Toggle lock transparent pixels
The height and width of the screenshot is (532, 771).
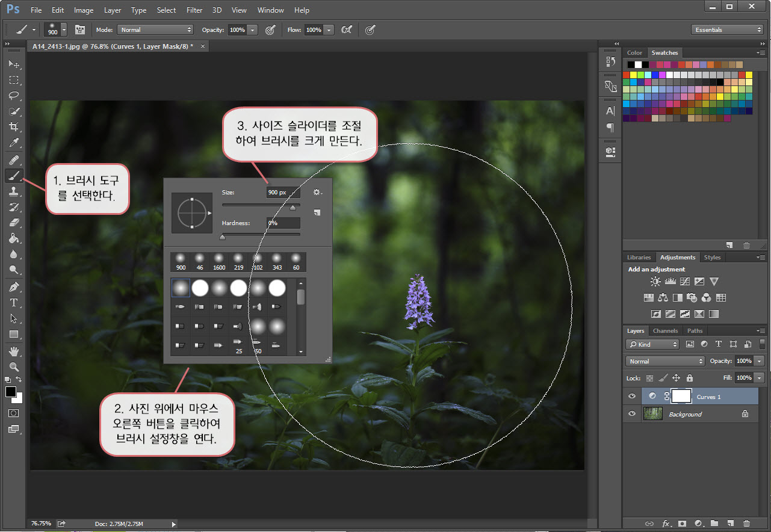tap(649, 378)
